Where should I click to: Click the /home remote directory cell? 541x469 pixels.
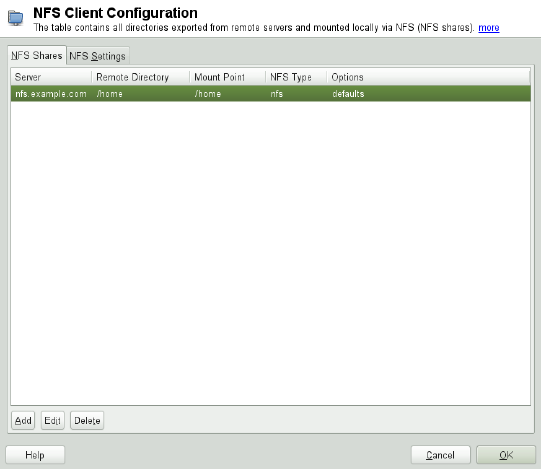[x=109, y=94]
